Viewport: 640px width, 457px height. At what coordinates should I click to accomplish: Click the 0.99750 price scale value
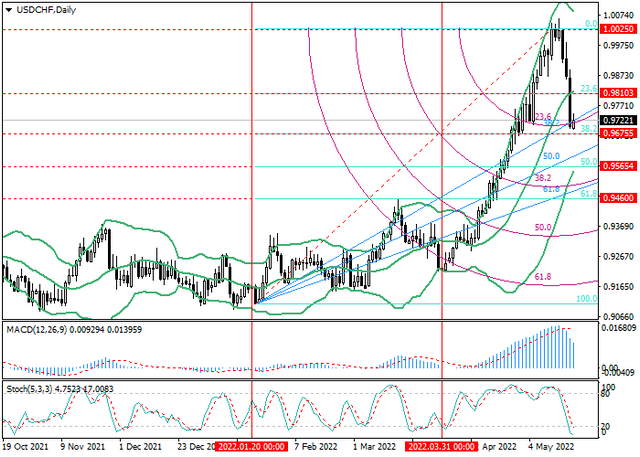[x=619, y=45]
